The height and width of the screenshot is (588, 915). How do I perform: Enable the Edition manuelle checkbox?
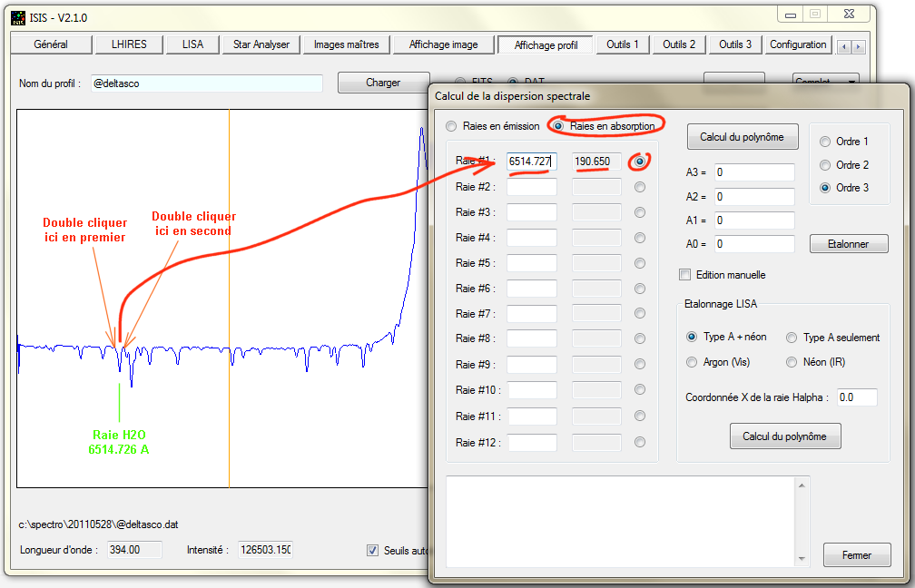point(685,275)
